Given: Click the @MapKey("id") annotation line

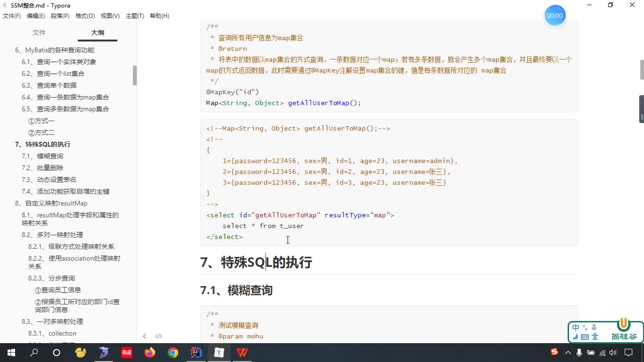Looking at the screenshot, I should tap(232, 92).
